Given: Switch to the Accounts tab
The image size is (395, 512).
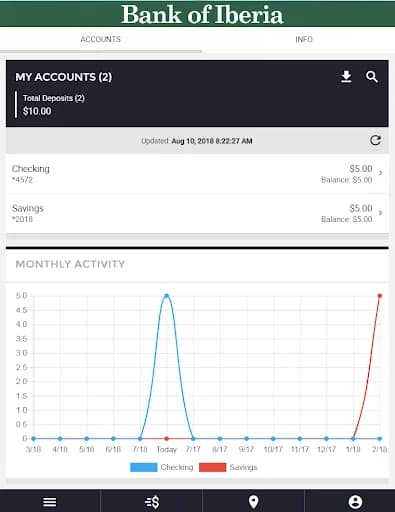Looking at the screenshot, I should tap(100, 39).
